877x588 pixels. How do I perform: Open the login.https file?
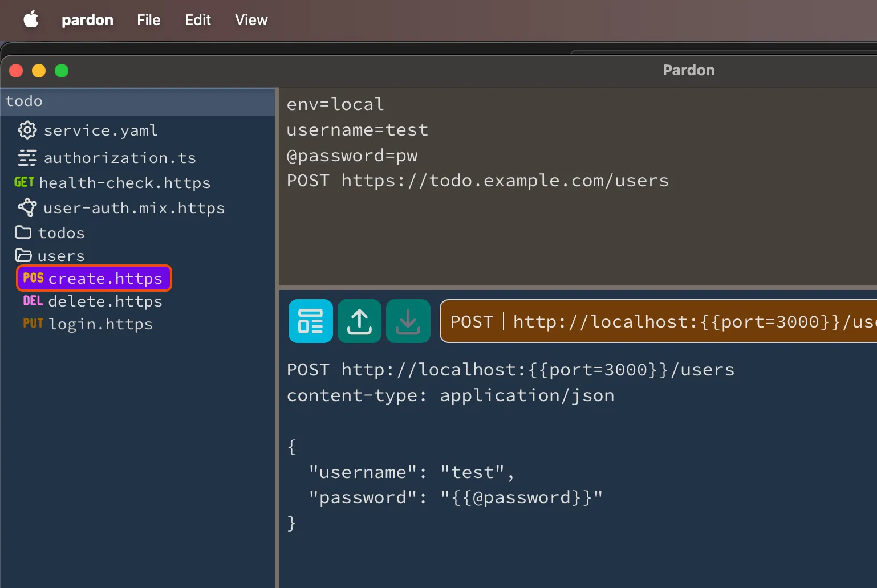pos(100,324)
